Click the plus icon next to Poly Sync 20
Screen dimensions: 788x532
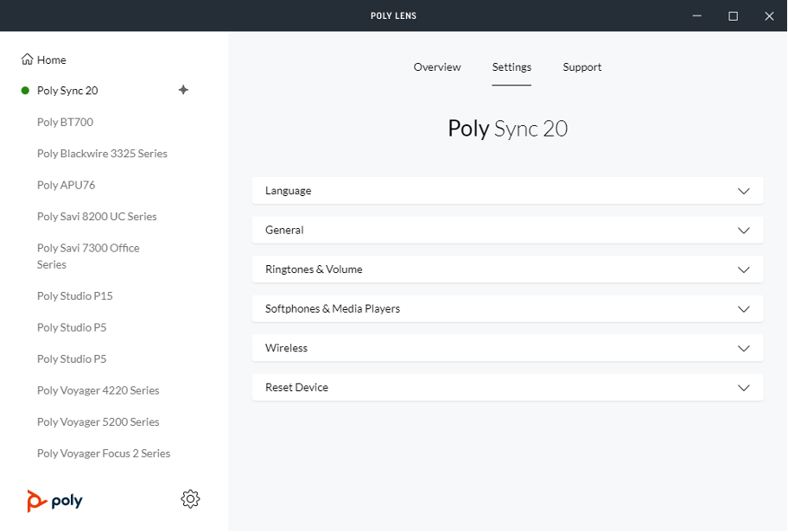183,90
